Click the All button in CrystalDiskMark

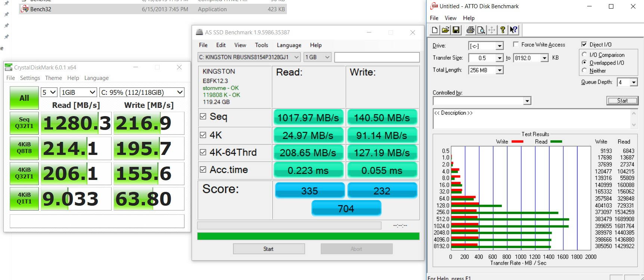pyautogui.click(x=24, y=98)
